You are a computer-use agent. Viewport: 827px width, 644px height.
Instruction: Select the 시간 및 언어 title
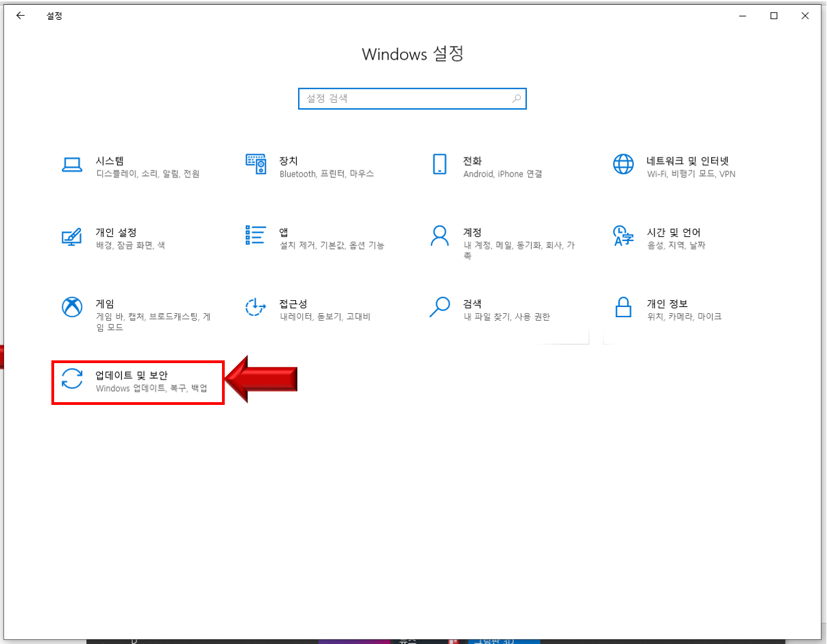(x=674, y=232)
